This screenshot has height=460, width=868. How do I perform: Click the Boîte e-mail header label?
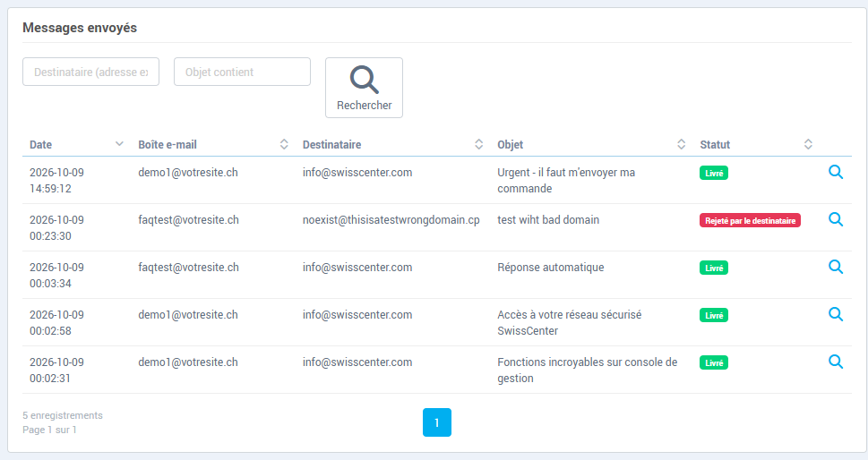coord(168,145)
